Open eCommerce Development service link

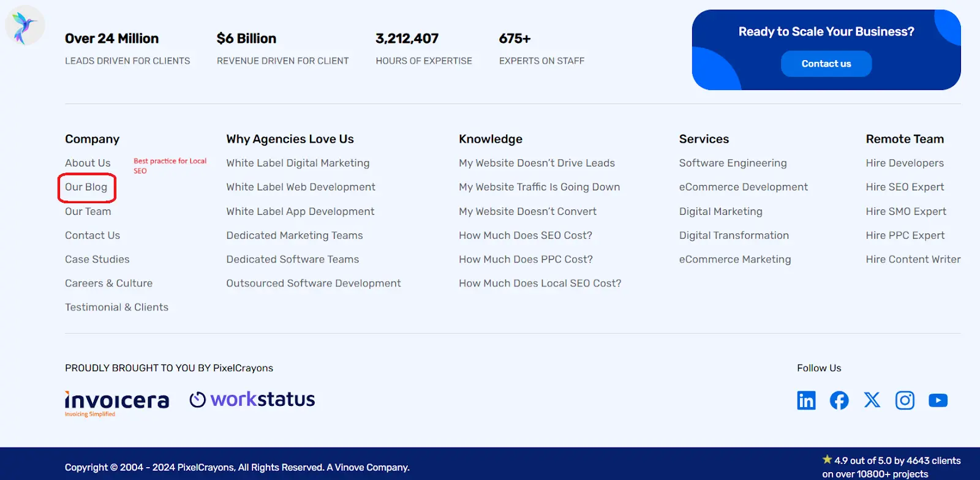click(x=743, y=187)
